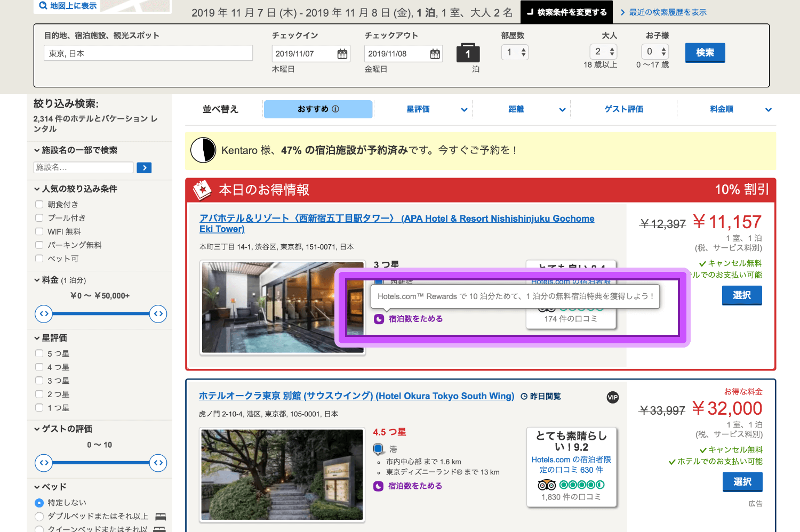Screen dimensions: 800x532
Task: Select the 特定しない bed radio option
Action: [39, 503]
